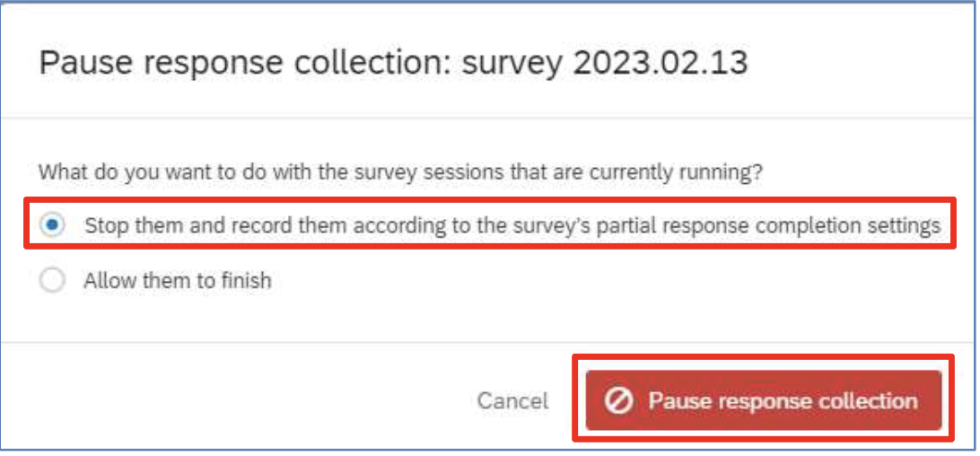Click the empty radio circle beside 'Allow them to finish'
Screen dimensions: 980x456
[x=52, y=281]
